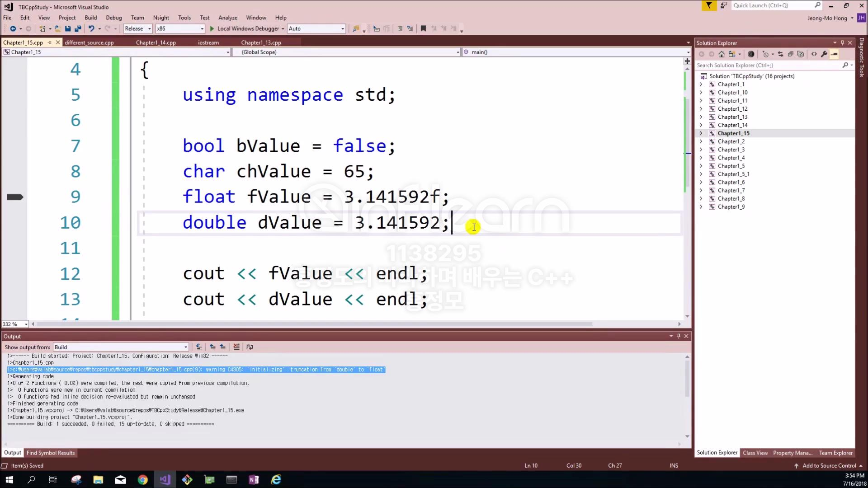Click Add to Source Control in the status bar
Image resolution: width=868 pixels, height=488 pixels.
click(x=829, y=465)
